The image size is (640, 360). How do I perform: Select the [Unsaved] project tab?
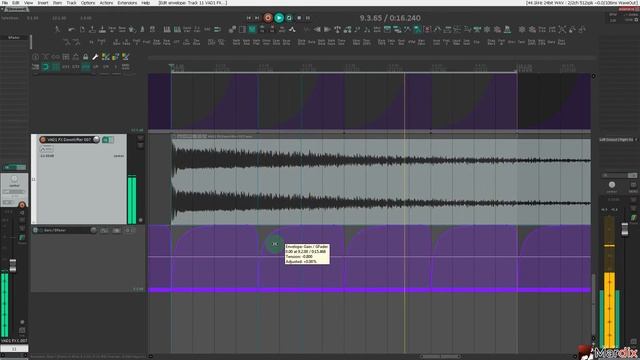click(x=17, y=9)
